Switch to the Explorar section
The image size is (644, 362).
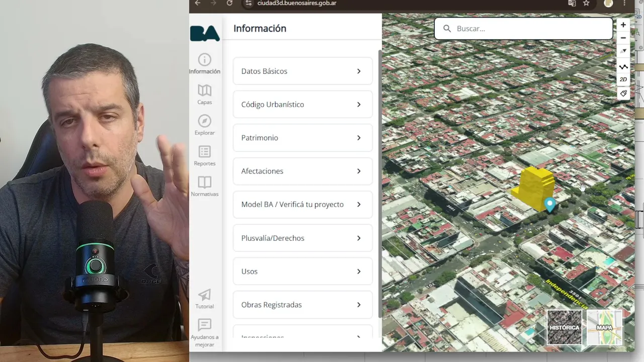click(205, 125)
